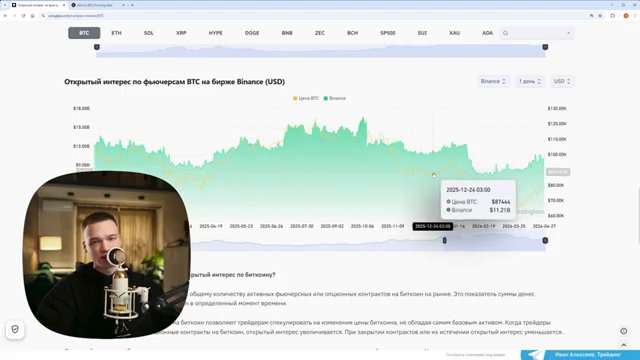Click the right handle of upper range slider

click(545, 47)
